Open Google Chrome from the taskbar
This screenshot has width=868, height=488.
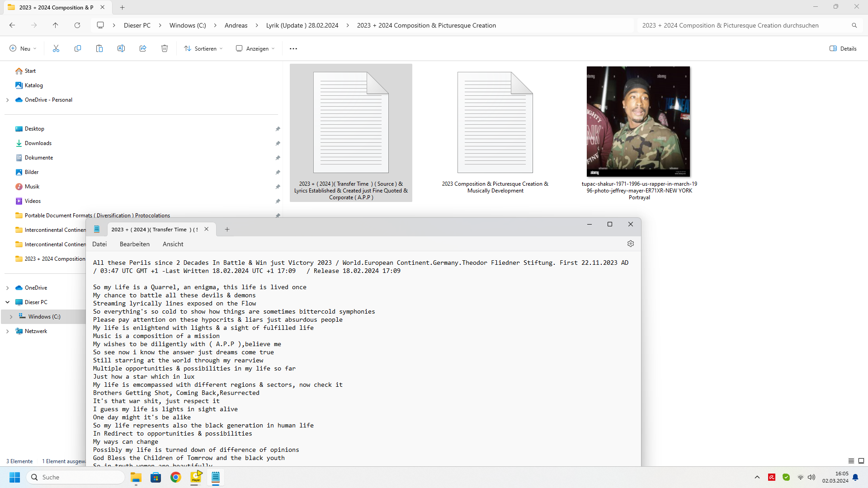(x=176, y=477)
